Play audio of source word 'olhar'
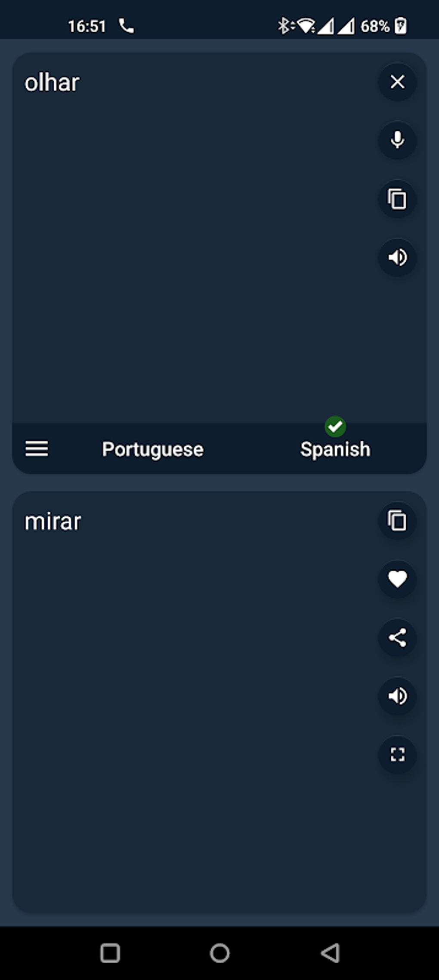The width and height of the screenshot is (439, 980). click(397, 258)
